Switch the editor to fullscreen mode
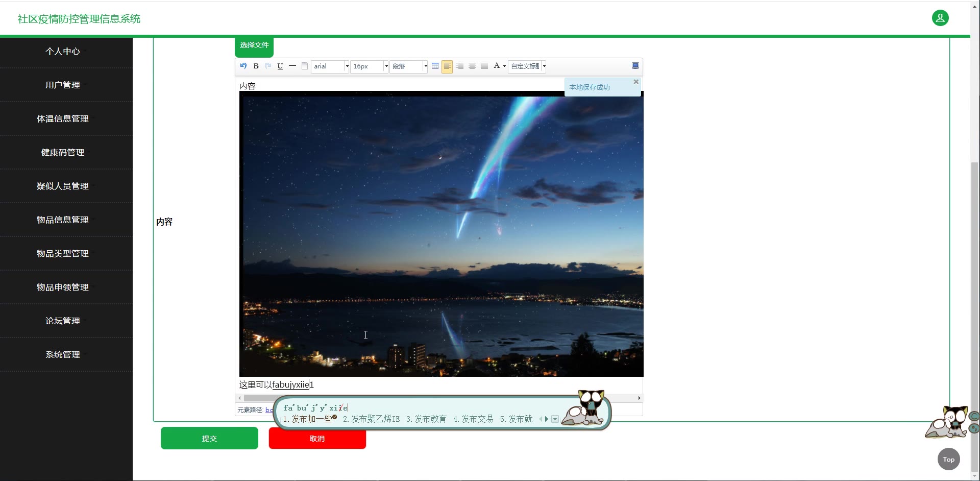This screenshot has width=980, height=481. (x=635, y=66)
